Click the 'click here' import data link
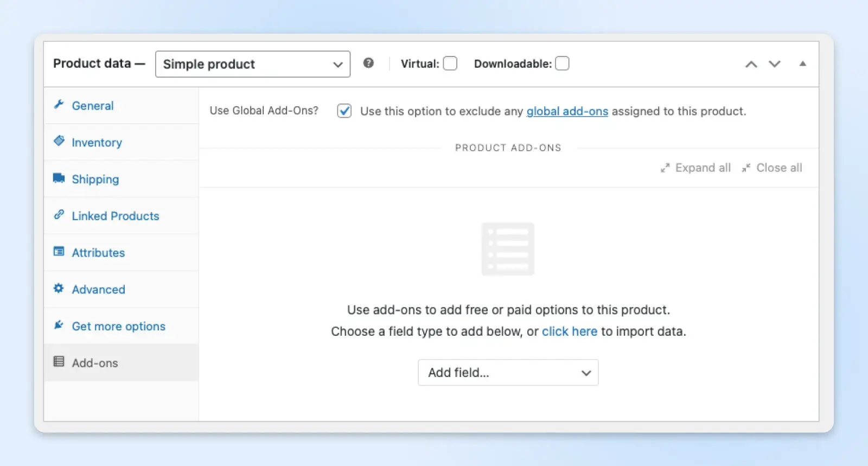The width and height of the screenshot is (868, 466). pos(569,331)
